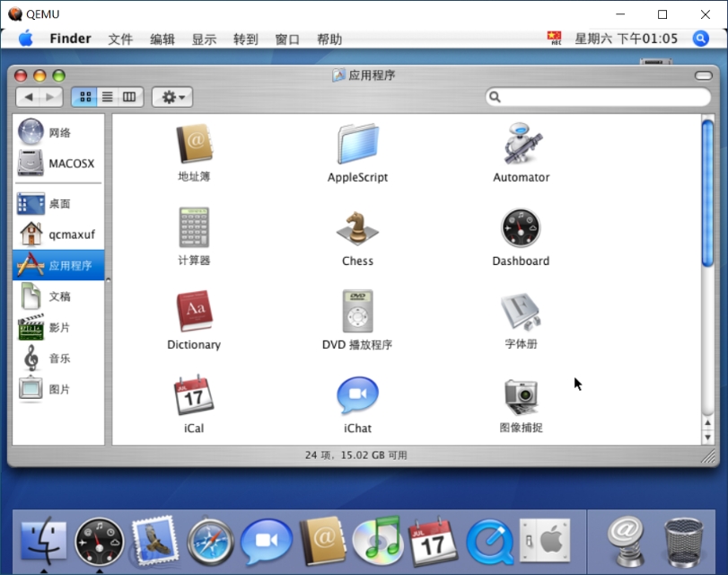The height and width of the screenshot is (575, 728).
Task: Launch iChat from the Applications window
Action: (x=356, y=395)
